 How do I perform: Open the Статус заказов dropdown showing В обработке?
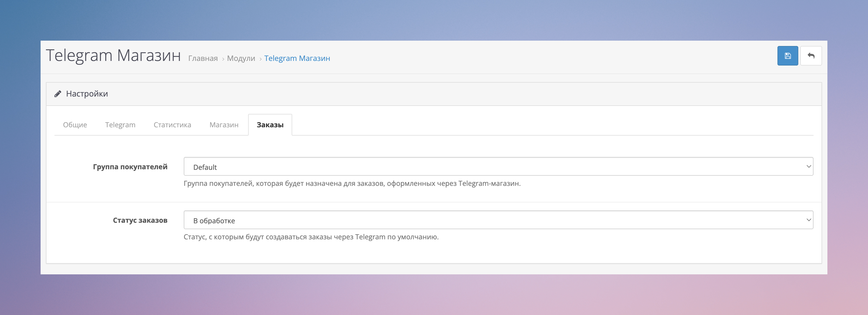(x=498, y=220)
